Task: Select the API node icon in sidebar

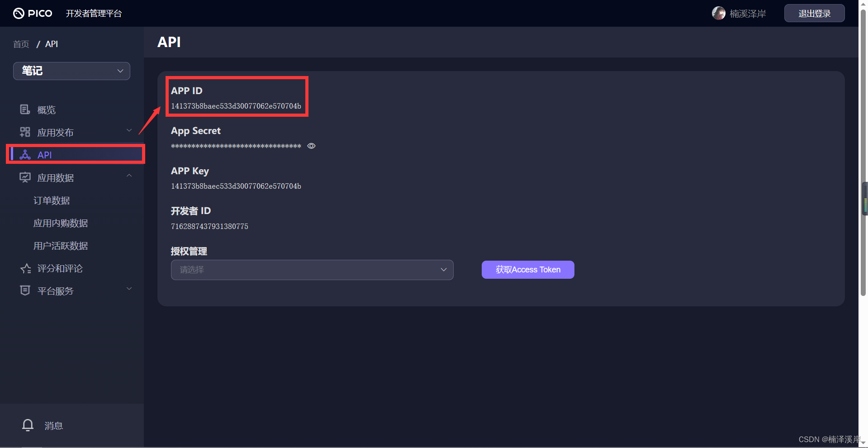Action: [24, 155]
